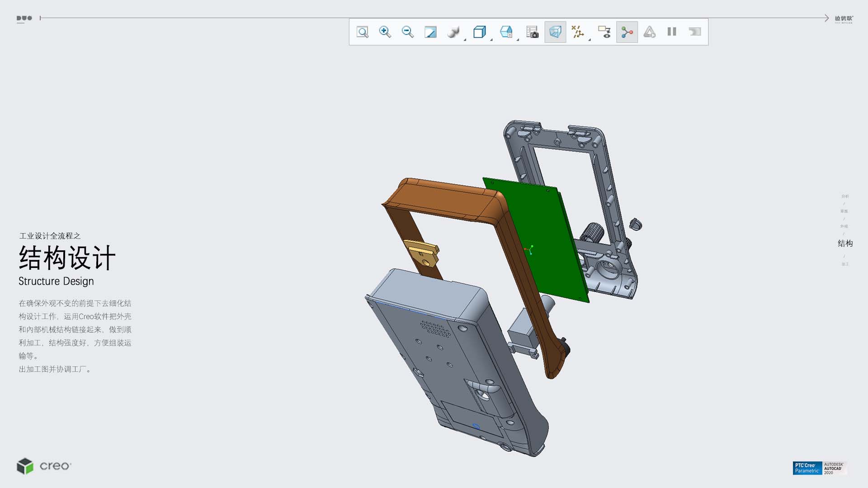Click the Zoom Out magnifier icon
The image size is (868, 488).
(x=408, y=32)
